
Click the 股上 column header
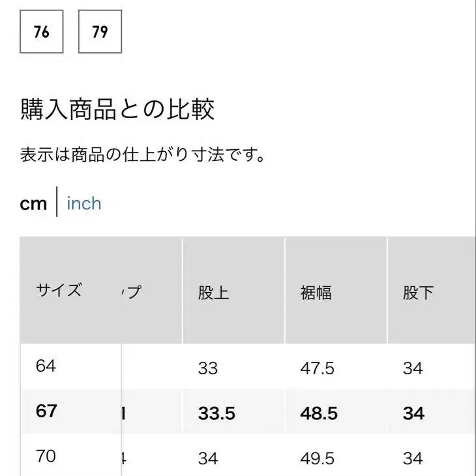coord(213,293)
